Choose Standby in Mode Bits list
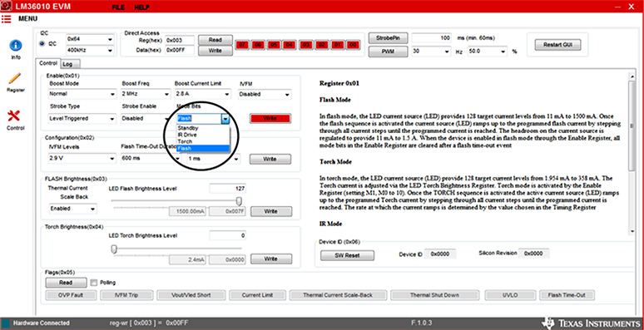The width and height of the screenshot is (644, 330). pyautogui.click(x=203, y=128)
